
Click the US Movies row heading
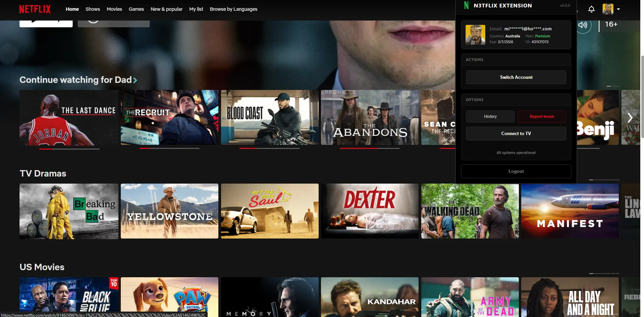click(42, 267)
